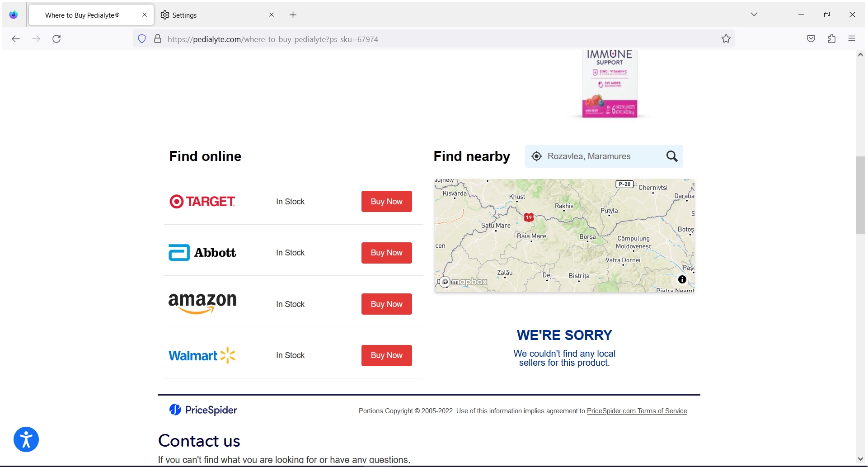Image resolution: width=868 pixels, height=467 pixels.
Task: Open the accessibility widget
Action: (26, 439)
